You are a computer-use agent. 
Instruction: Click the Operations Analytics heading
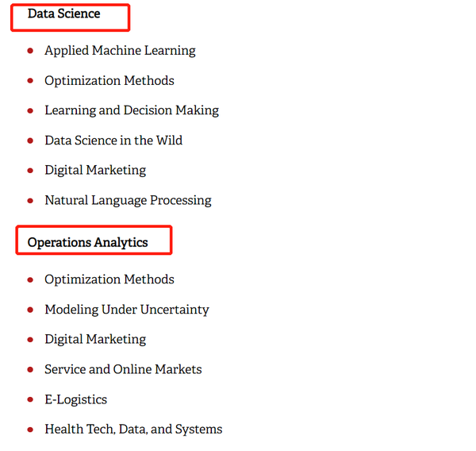pyautogui.click(x=87, y=242)
